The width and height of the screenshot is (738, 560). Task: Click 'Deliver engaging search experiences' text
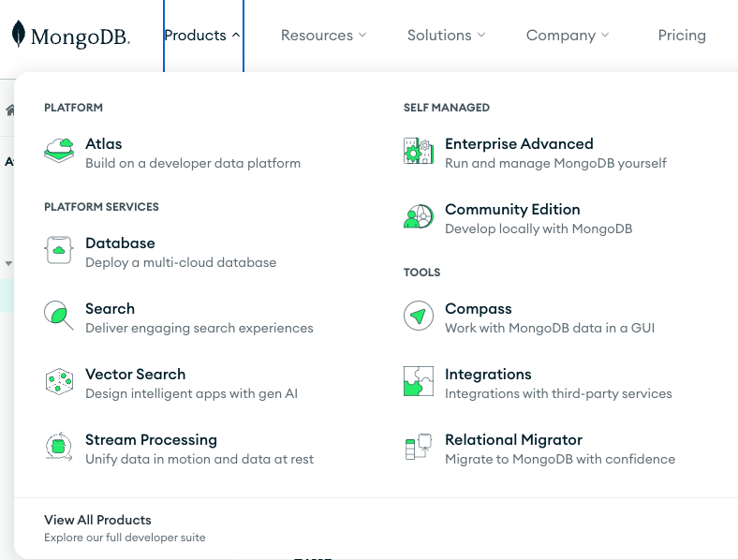point(199,328)
